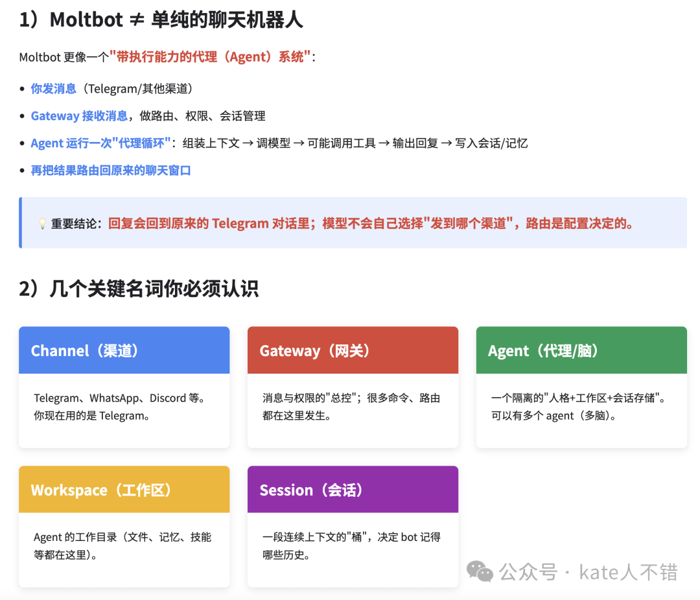Select the 'Agent 运行一次"代理循环"' link text
700x600 pixels.
coord(100,143)
